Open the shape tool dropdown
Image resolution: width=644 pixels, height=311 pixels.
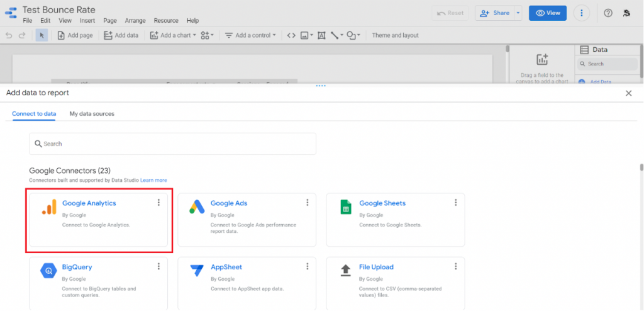pyautogui.click(x=353, y=35)
